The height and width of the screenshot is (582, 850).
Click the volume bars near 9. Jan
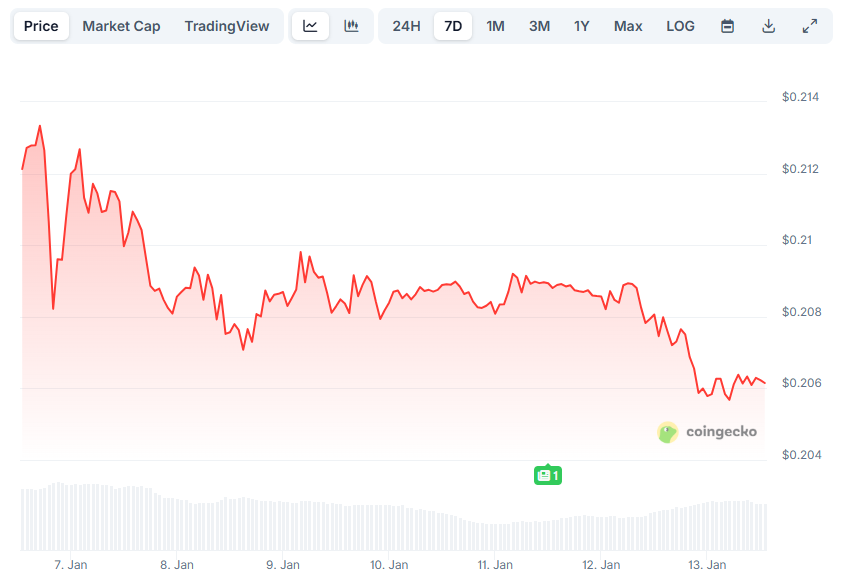pos(284,525)
